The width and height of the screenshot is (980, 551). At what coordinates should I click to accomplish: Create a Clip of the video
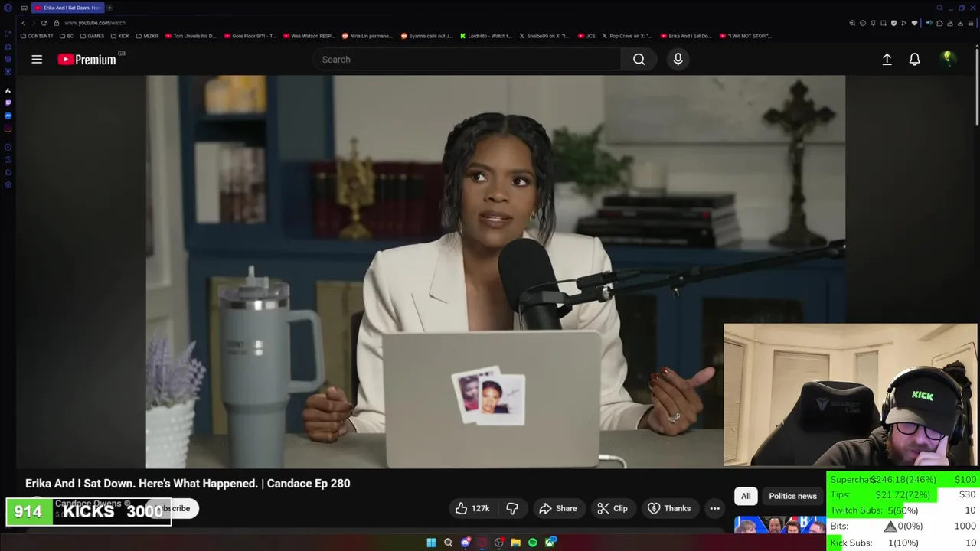pos(612,508)
